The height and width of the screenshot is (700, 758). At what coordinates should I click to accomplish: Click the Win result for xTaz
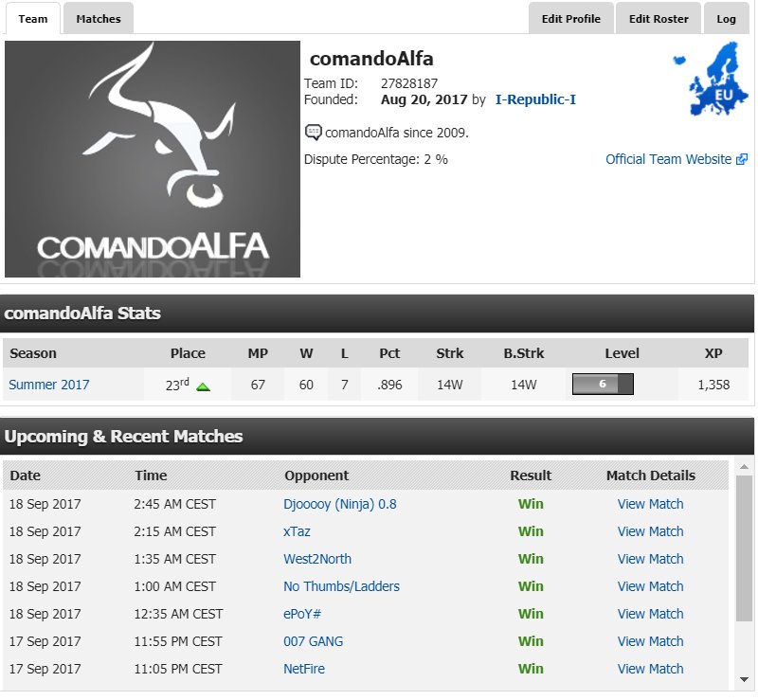pyautogui.click(x=531, y=531)
